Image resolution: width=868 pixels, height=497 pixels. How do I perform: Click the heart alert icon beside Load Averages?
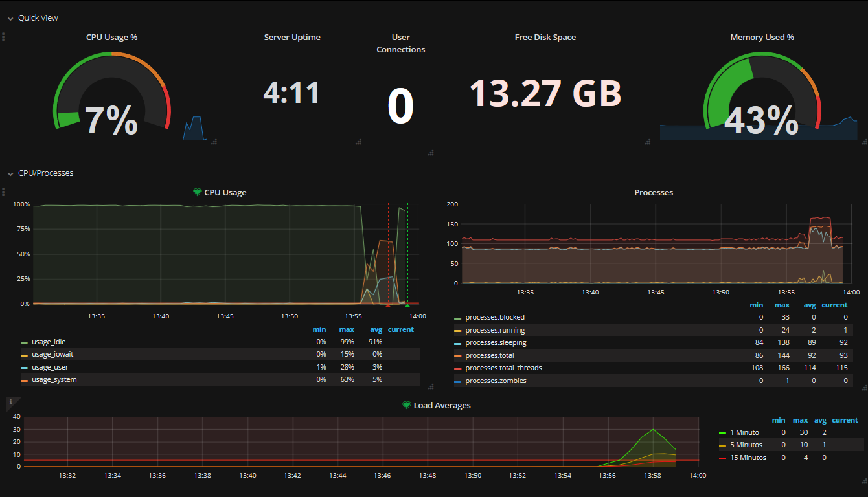[x=407, y=405]
